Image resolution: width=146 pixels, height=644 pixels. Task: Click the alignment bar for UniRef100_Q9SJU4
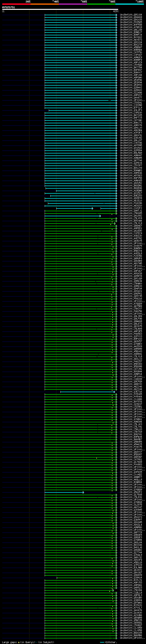click(81, 15)
